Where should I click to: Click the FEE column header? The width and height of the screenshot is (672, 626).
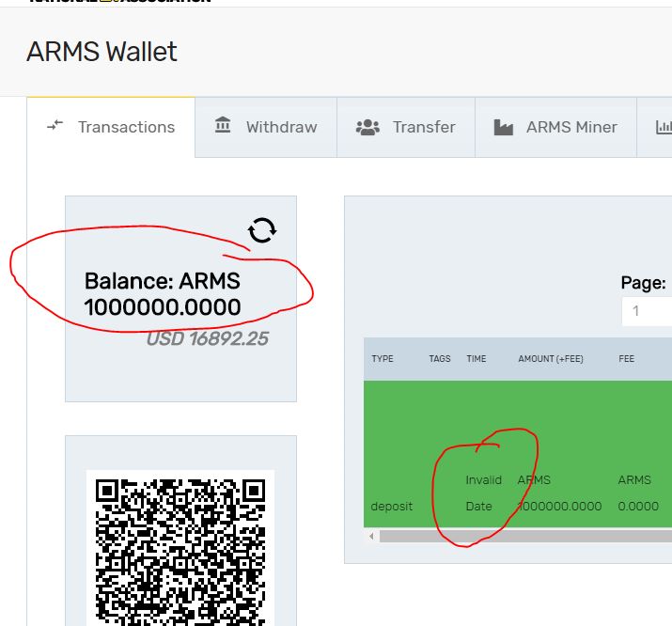tap(626, 359)
